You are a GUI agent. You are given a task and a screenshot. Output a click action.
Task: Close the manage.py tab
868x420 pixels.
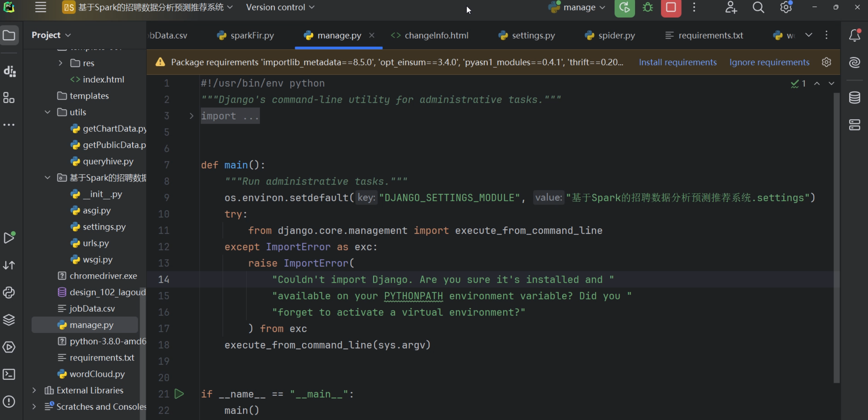[372, 35]
